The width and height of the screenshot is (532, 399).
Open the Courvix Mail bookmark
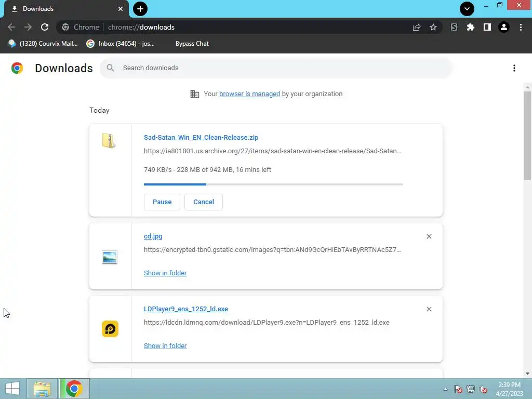[43, 44]
